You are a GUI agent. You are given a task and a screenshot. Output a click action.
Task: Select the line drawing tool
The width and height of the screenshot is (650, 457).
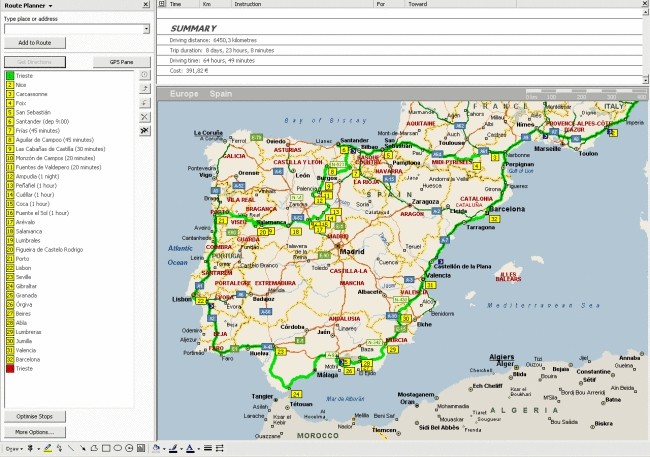tap(71, 448)
